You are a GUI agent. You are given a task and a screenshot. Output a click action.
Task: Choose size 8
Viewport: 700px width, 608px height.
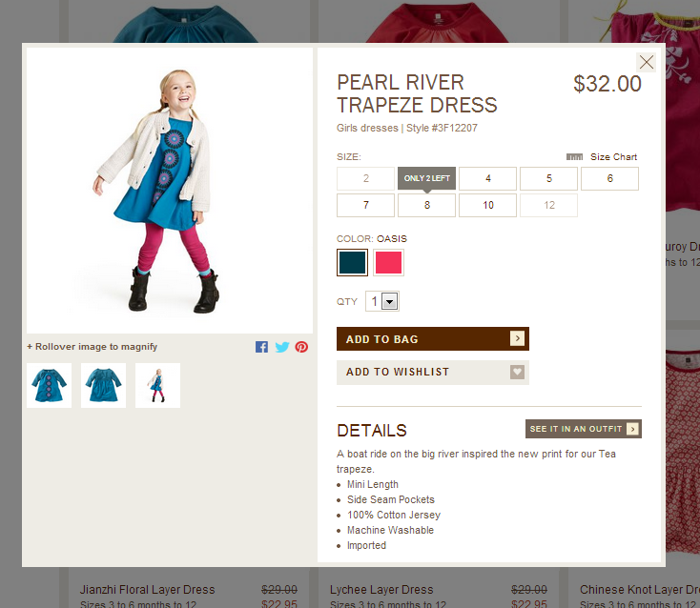pyautogui.click(x=427, y=205)
